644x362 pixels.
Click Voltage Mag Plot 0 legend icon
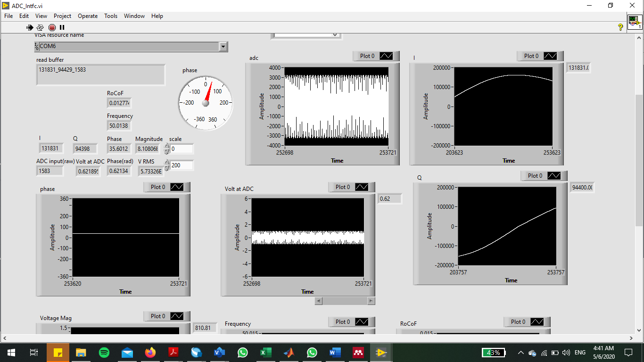tap(177, 316)
